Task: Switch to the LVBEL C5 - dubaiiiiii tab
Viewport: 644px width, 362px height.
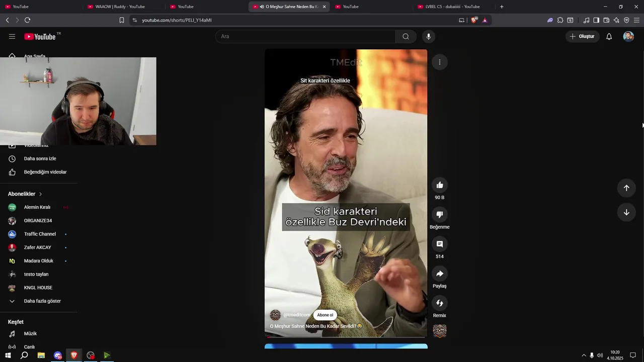Action: pos(453,7)
